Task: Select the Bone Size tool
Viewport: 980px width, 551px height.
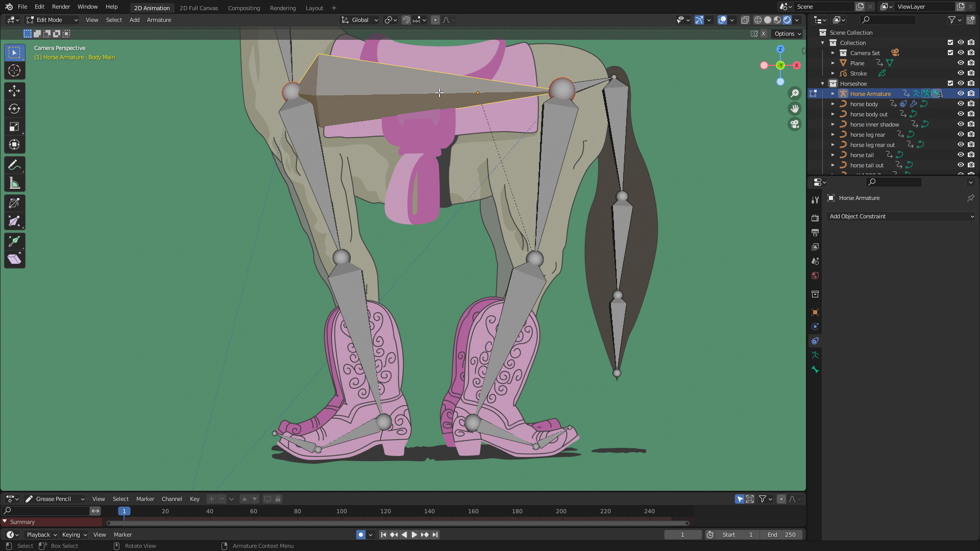Action: coord(14,221)
